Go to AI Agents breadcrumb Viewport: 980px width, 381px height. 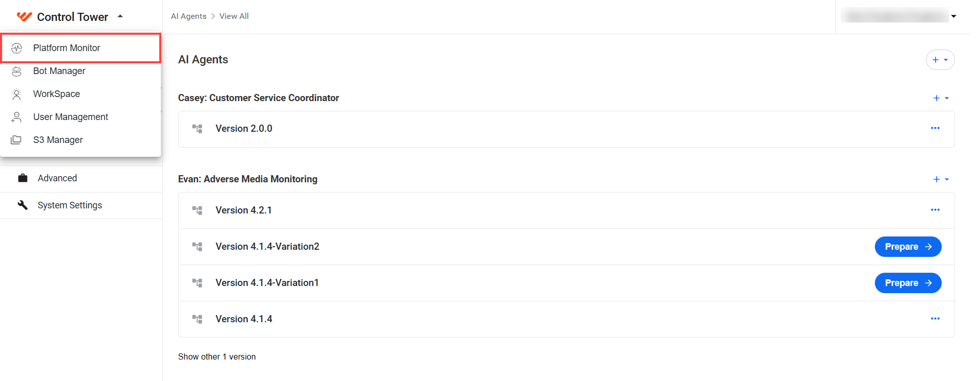coord(189,16)
